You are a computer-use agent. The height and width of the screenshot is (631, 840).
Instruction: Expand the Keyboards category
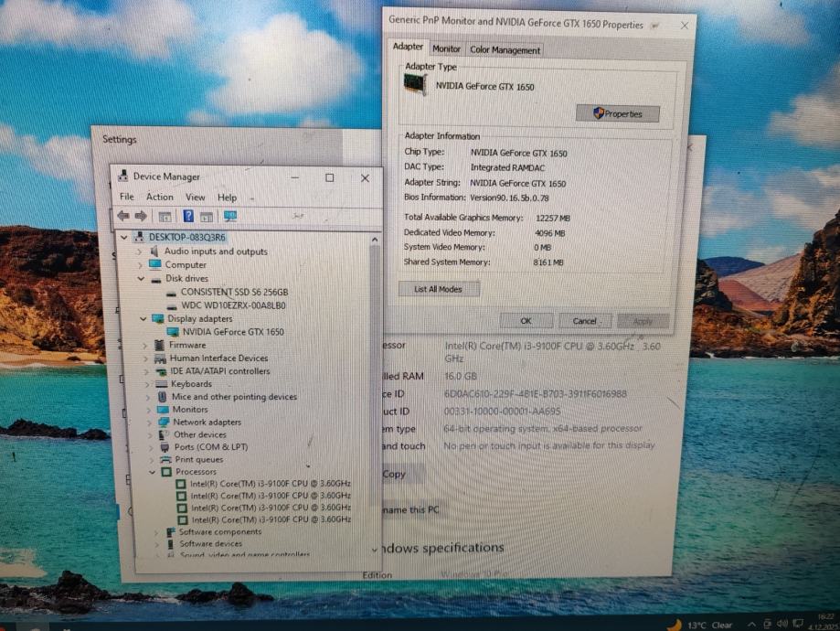(x=147, y=384)
